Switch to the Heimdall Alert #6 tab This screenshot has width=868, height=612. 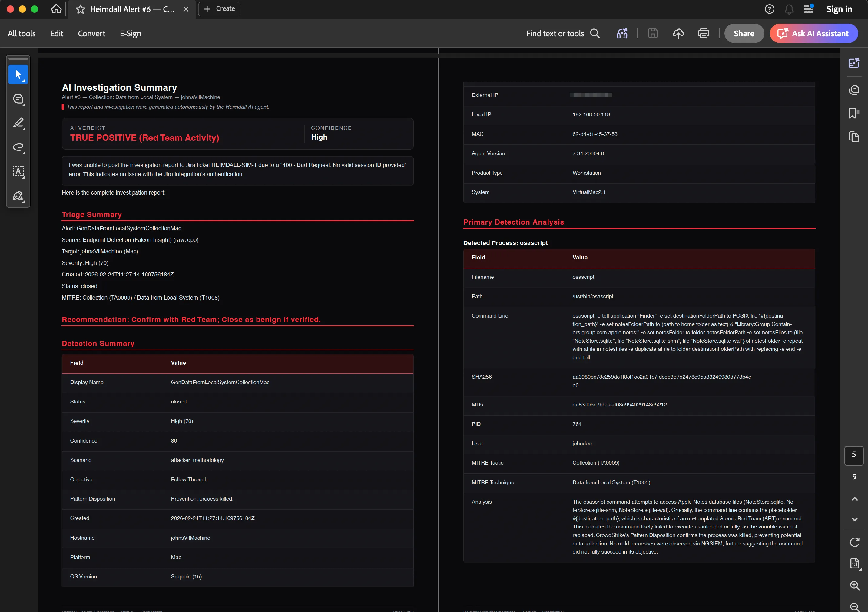click(x=132, y=9)
